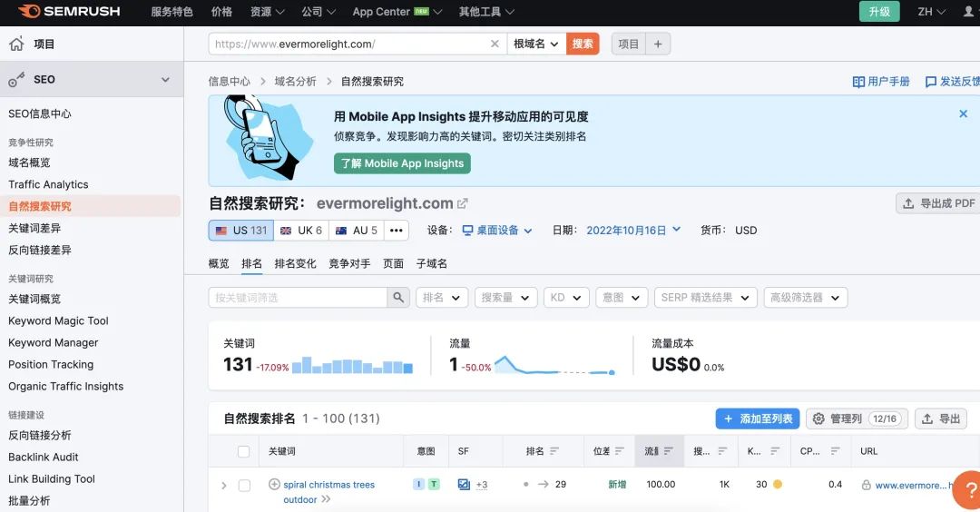The width and height of the screenshot is (980, 512).
Task: Click the 发送反馈 chat icon
Action: [931, 82]
